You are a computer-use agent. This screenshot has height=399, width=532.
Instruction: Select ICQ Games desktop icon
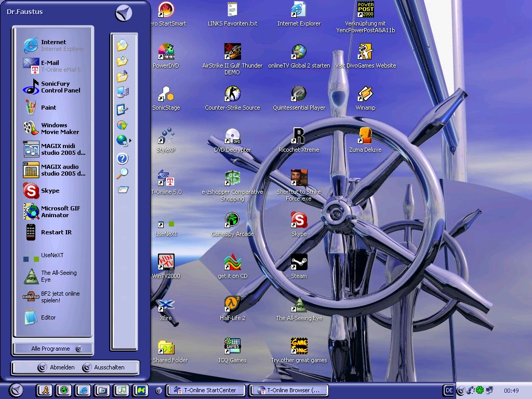point(232,351)
